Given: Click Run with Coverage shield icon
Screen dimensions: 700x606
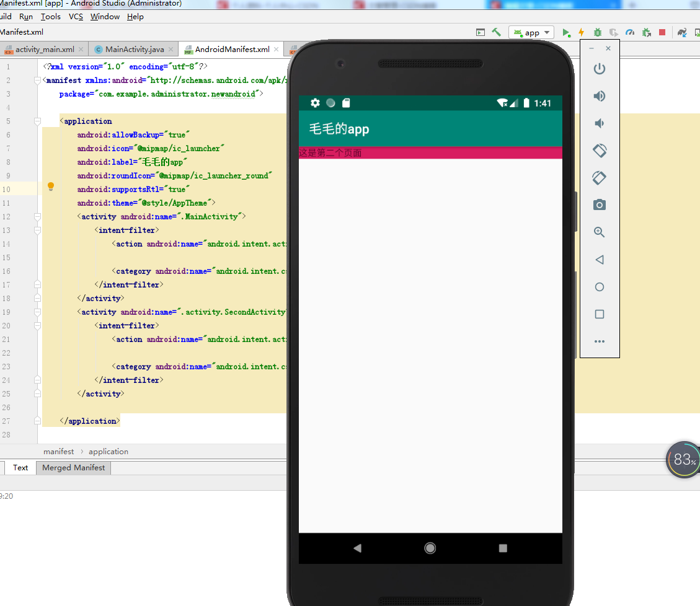Looking at the screenshot, I should pos(614,33).
